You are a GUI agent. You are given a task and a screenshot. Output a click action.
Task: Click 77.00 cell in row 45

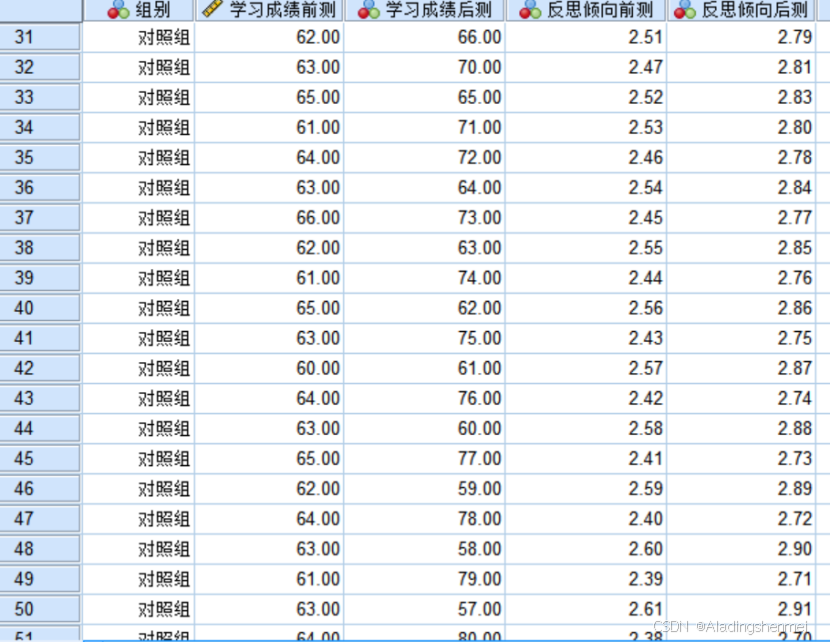[425, 459]
